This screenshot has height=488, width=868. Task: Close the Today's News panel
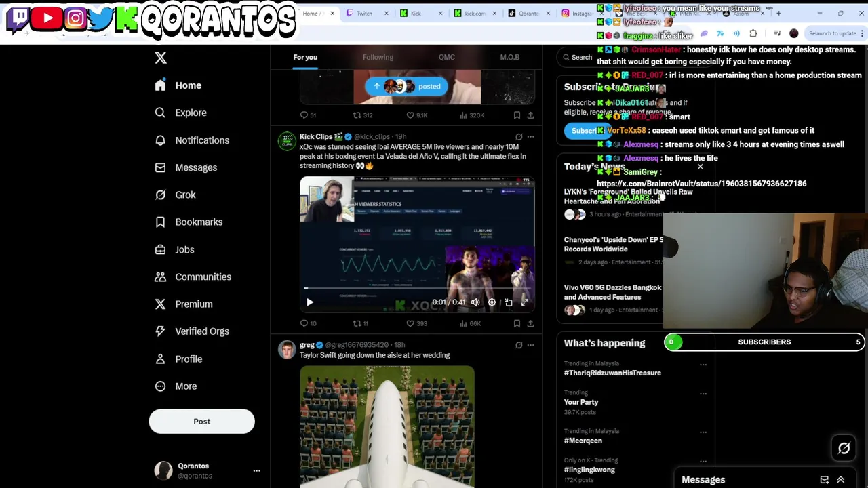coord(701,167)
